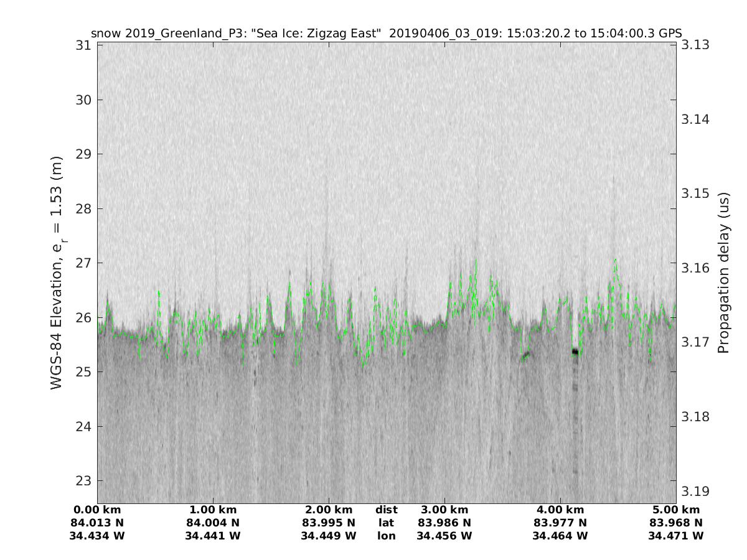747x560 pixels.
Task: Click the 3.19 propagation delay tick label
Action: point(696,491)
